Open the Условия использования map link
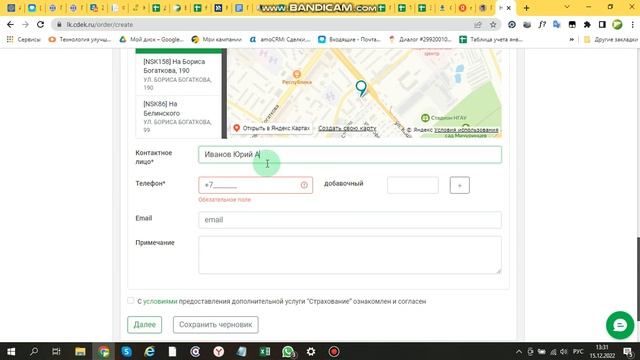The image size is (640, 360). point(466,130)
